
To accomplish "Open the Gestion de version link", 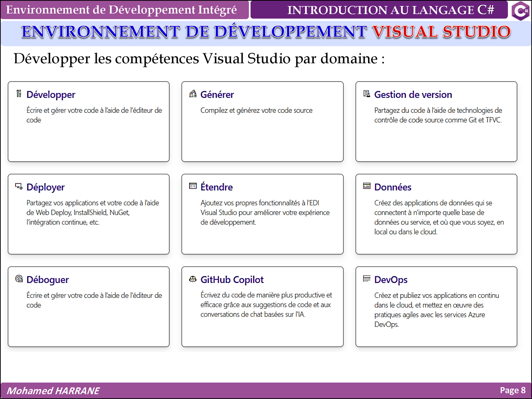I will 413,95.
